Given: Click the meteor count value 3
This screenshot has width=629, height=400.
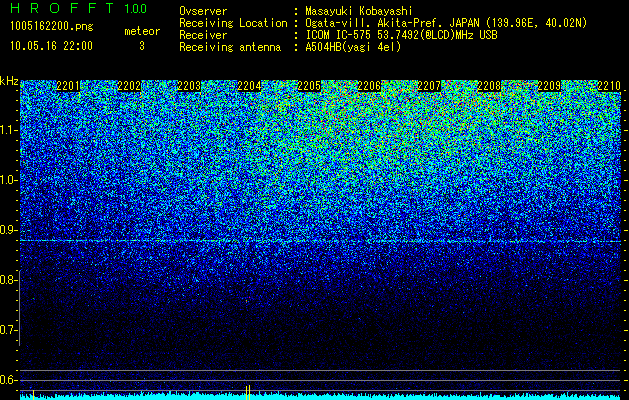Looking at the screenshot, I should pyautogui.click(x=142, y=46).
